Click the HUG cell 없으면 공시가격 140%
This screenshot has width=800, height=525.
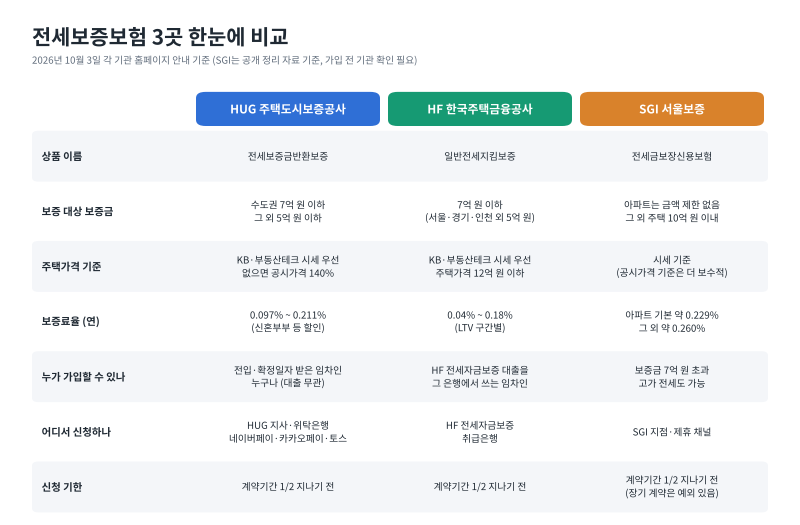(288, 273)
